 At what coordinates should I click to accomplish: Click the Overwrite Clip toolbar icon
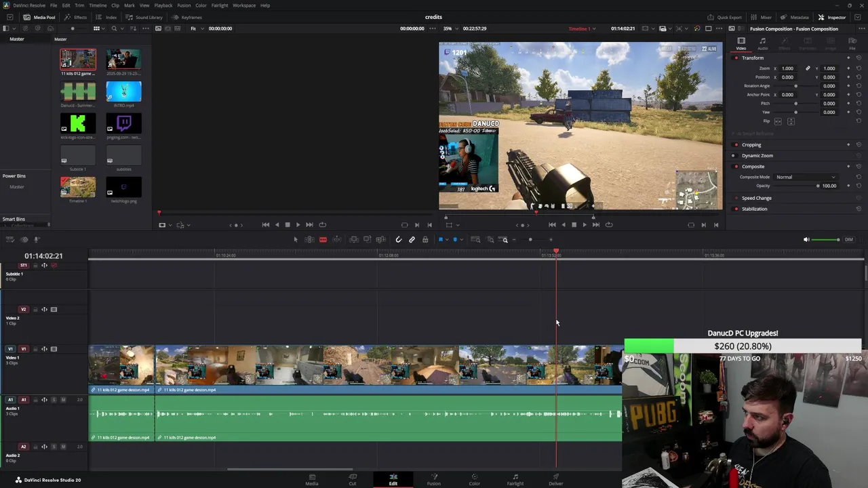click(x=367, y=239)
